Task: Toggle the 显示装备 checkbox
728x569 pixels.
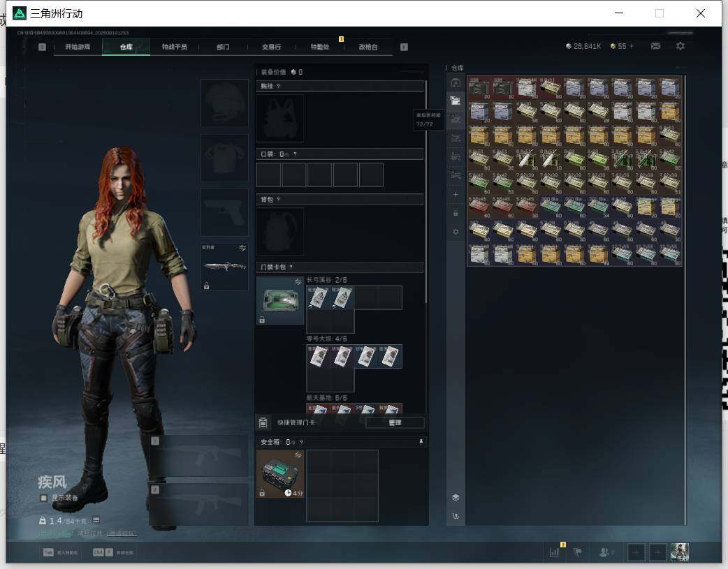Action: point(43,498)
